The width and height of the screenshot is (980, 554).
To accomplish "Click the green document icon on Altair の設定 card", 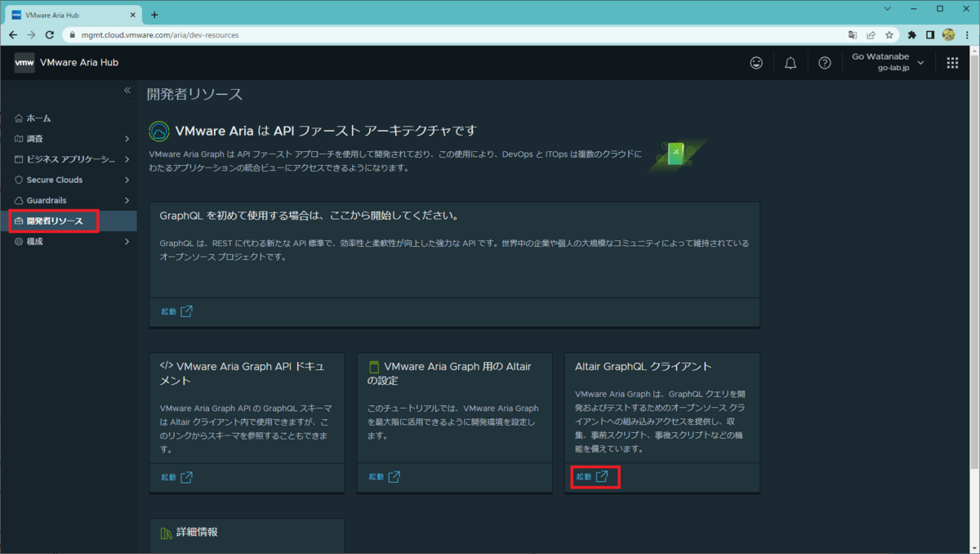I will (374, 367).
